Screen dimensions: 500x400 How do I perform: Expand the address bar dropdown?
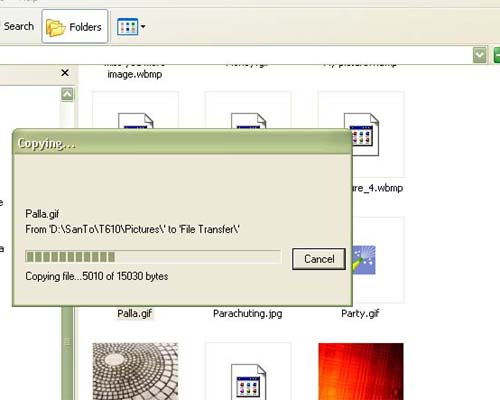click(479, 55)
